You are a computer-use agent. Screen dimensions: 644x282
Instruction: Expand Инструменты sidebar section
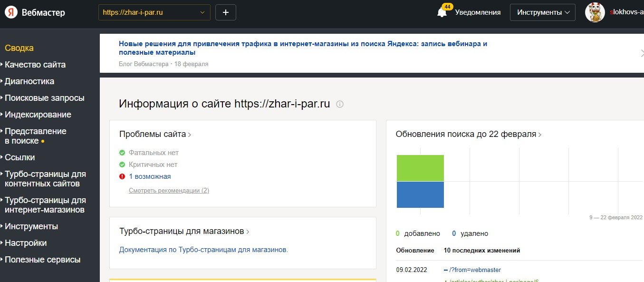[31, 226]
